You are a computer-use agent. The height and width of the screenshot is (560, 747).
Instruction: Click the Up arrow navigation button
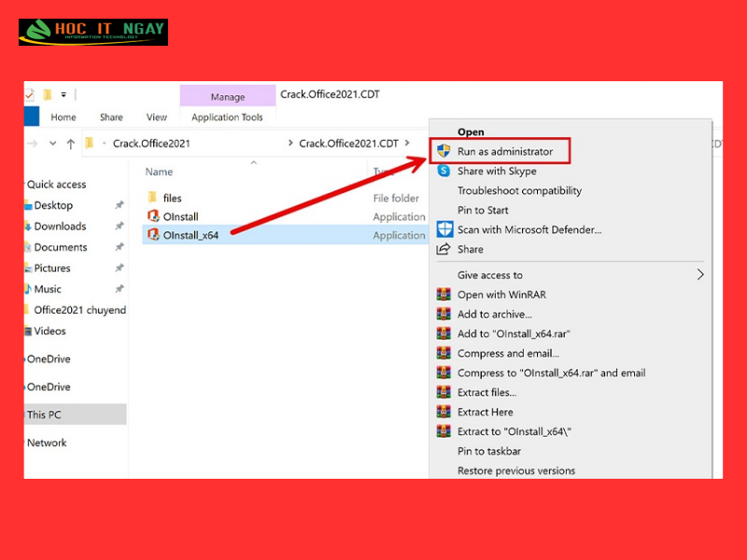point(71,144)
